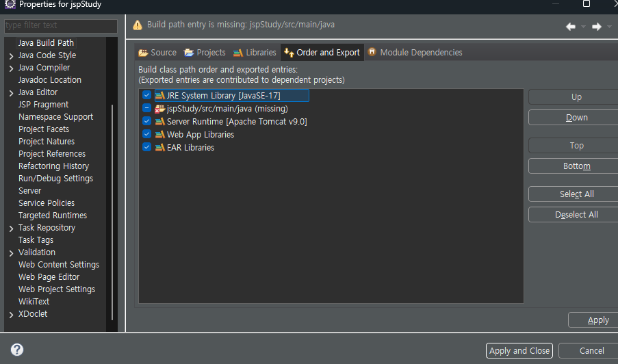
Task: Go back using the left arrow icon
Action: [570, 27]
